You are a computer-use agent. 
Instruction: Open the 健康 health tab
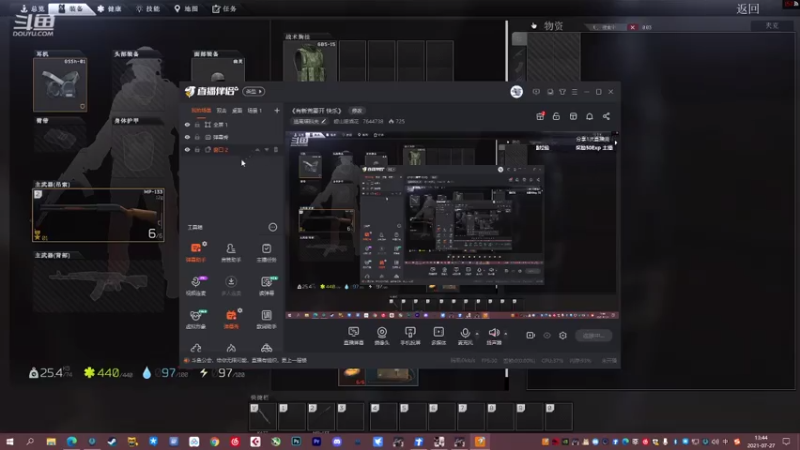click(110, 9)
